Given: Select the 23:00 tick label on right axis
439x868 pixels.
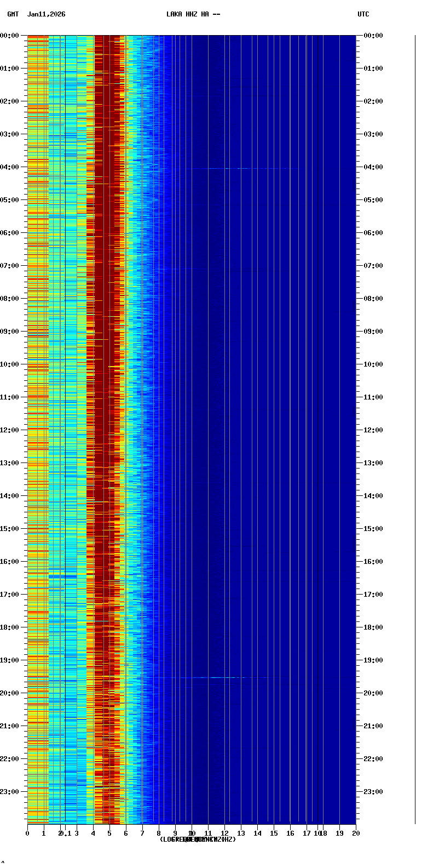Looking at the screenshot, I should coord(373,792).
